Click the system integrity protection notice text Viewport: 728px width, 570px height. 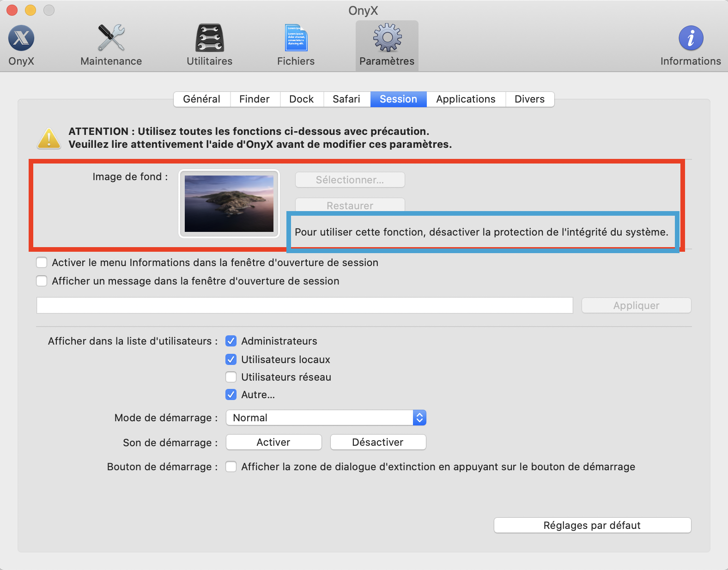tap(482, 232)
